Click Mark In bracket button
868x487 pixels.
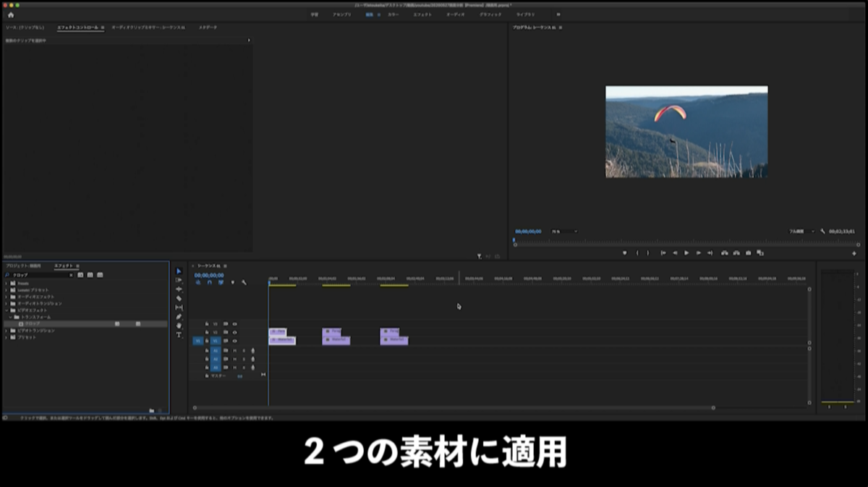(x=637, y=253)
